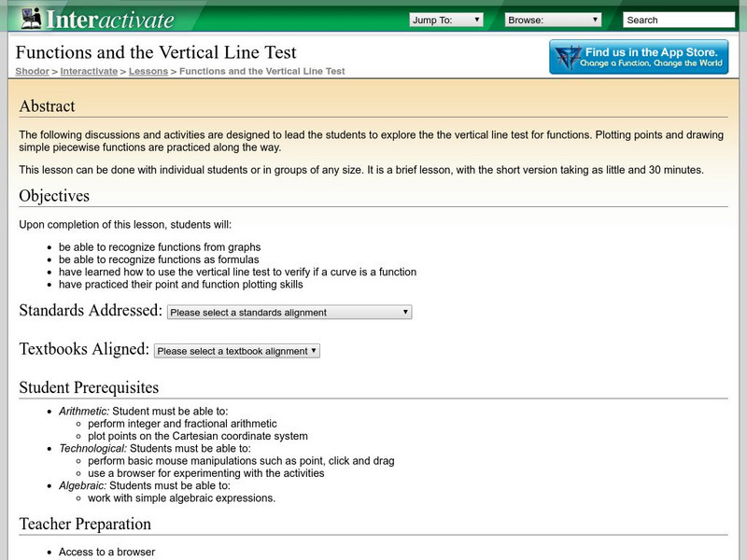Click 'Access to a browser' bullet
Image resolution: width=747 pixels, height=560 pixels.
pyautogui.click(x=106, y=552)
